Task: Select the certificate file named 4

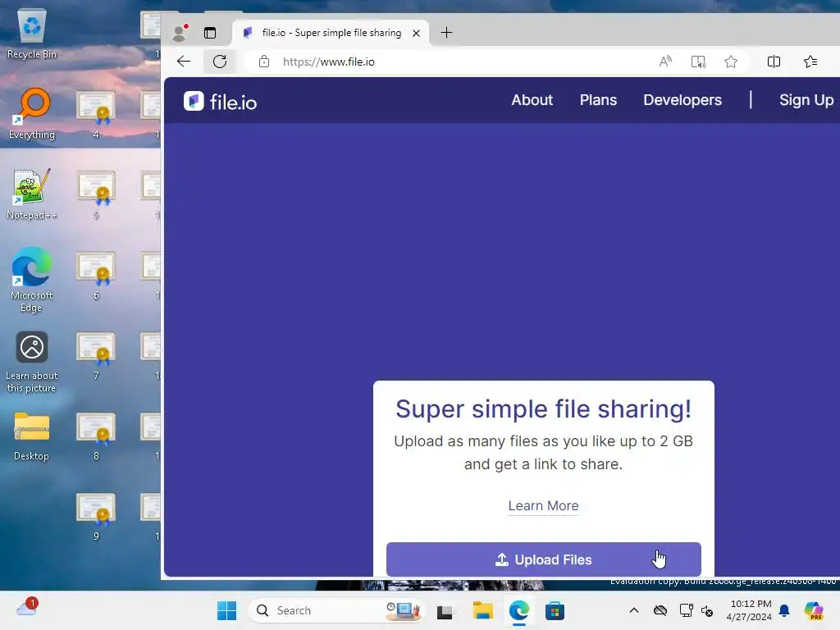Action: pos(96,115)
